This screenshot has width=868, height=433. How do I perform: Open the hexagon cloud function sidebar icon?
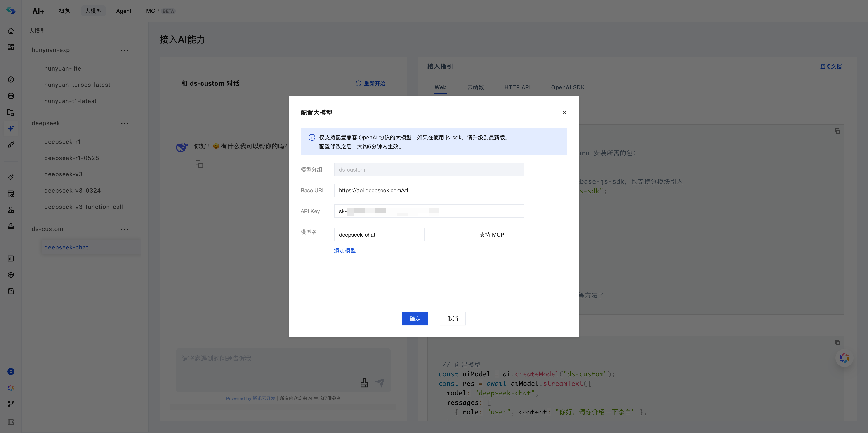[11, 80]
